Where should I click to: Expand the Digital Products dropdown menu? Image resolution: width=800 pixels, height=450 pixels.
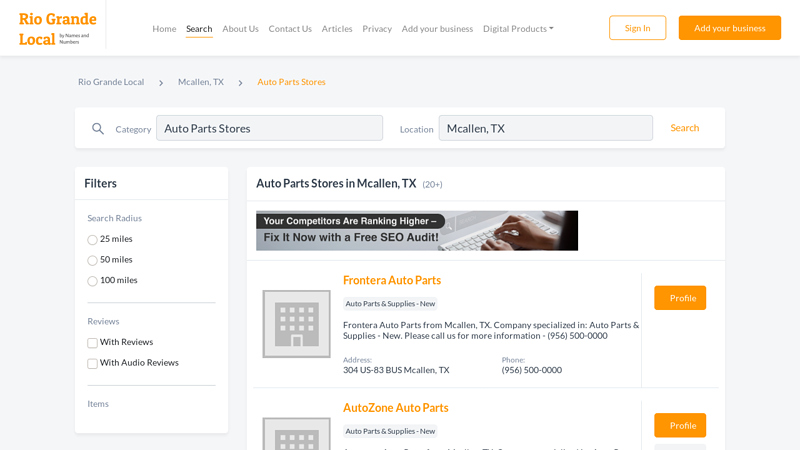[x=518, y=29]
